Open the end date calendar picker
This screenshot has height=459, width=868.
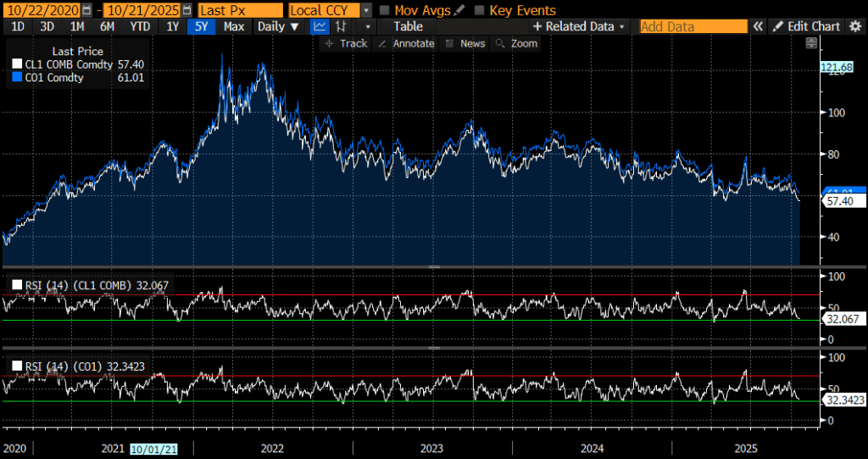coord(184,10)
